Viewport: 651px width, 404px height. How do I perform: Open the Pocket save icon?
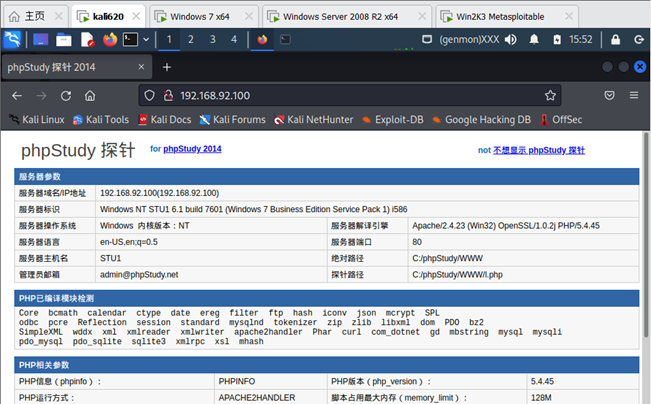(609, 95)
